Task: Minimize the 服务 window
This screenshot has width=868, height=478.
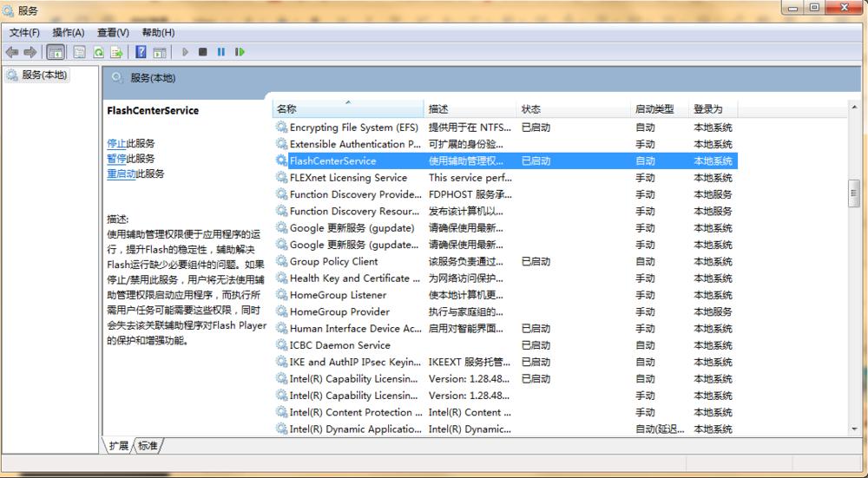Action: (794, 8)
